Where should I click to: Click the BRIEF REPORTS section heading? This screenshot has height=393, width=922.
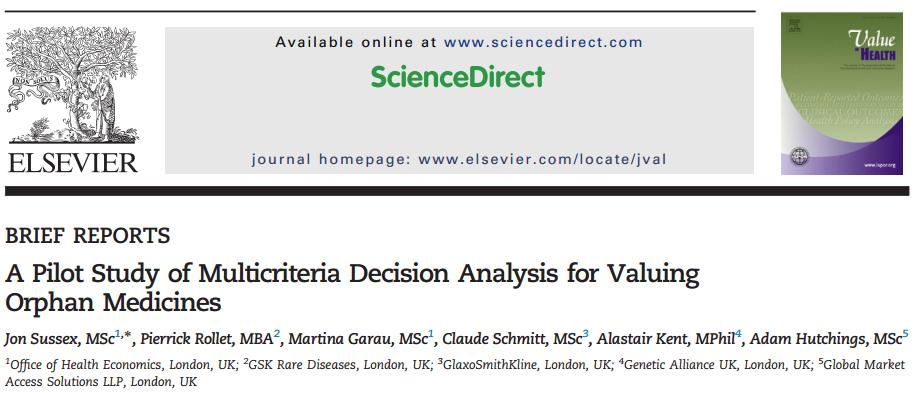pyautogui.click(x=88, y=236)
